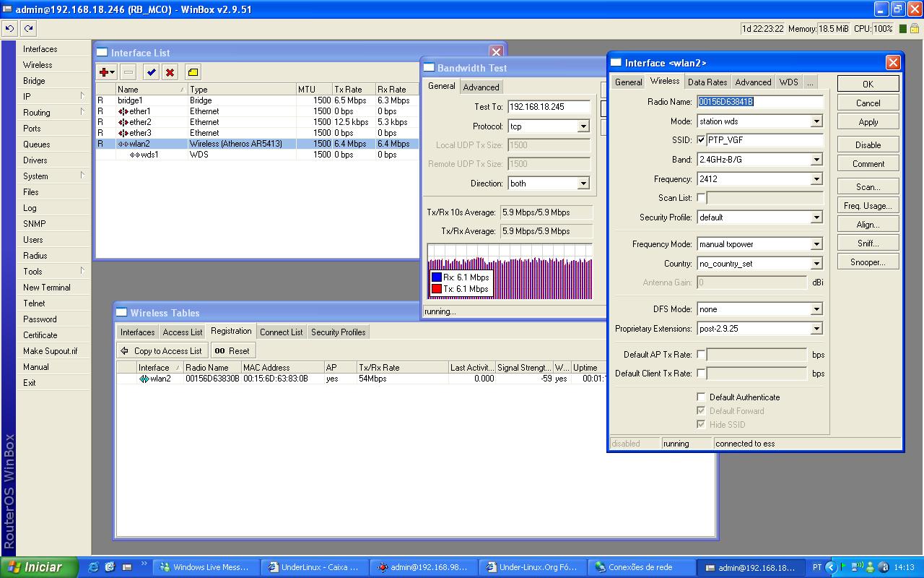Open the Mode dropdown showing station wds
The width and height of the screenshot is (924, 578).
point(816,121)
